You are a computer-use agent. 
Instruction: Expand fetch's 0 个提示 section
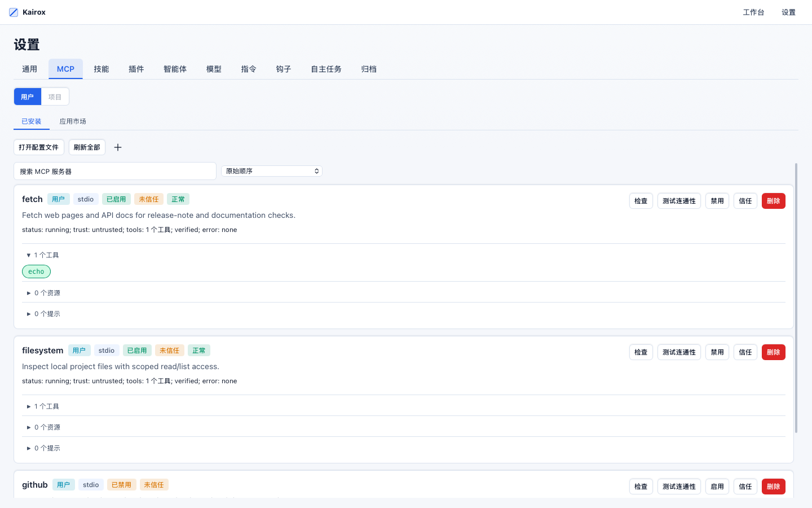coord(43,314)
